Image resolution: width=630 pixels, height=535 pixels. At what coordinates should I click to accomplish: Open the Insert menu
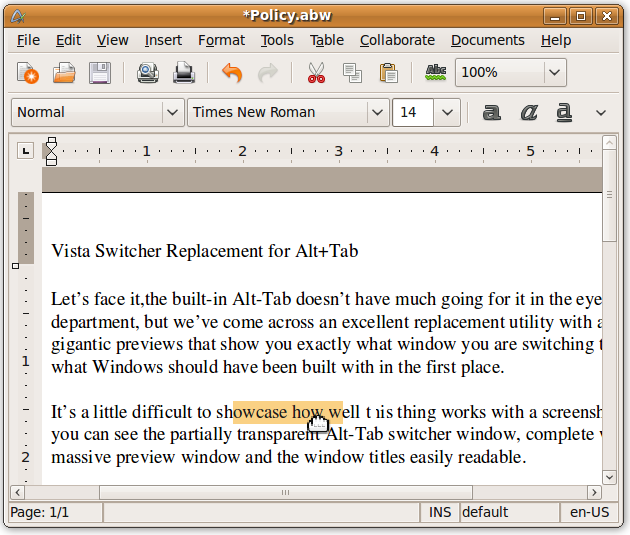(x=163, y=40)
